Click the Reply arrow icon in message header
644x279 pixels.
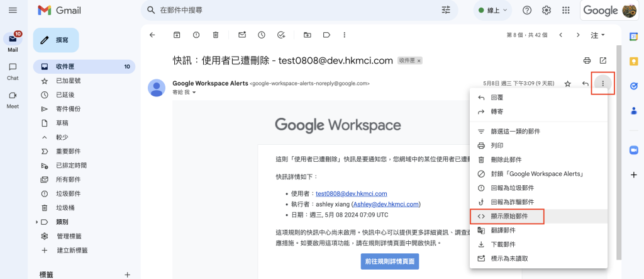(586, 84)
